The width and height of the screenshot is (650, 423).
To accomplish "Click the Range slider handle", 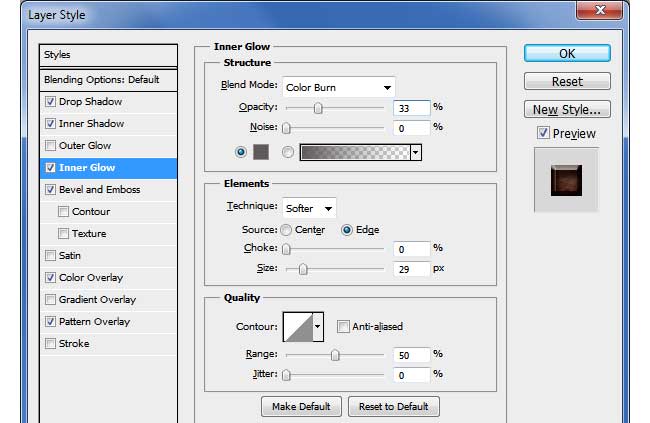I will (x=335, y=355).
